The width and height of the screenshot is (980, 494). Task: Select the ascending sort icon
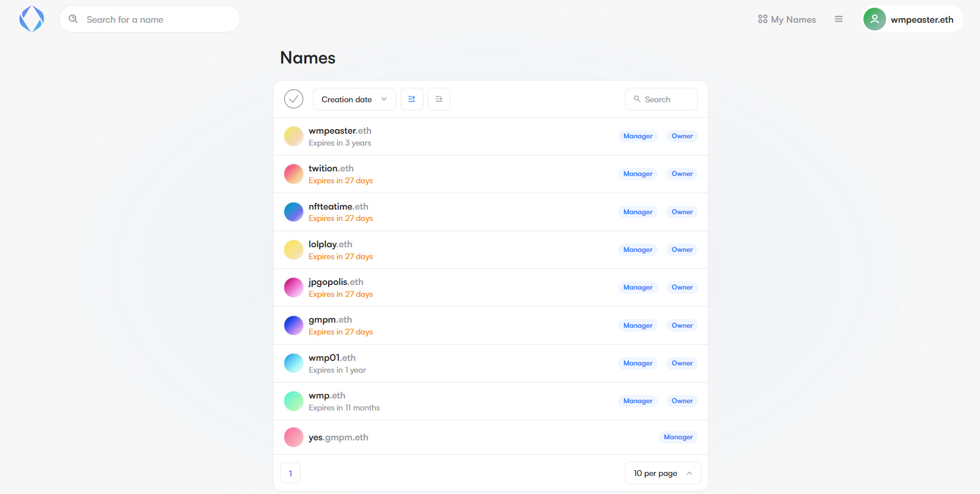(412, 99)
